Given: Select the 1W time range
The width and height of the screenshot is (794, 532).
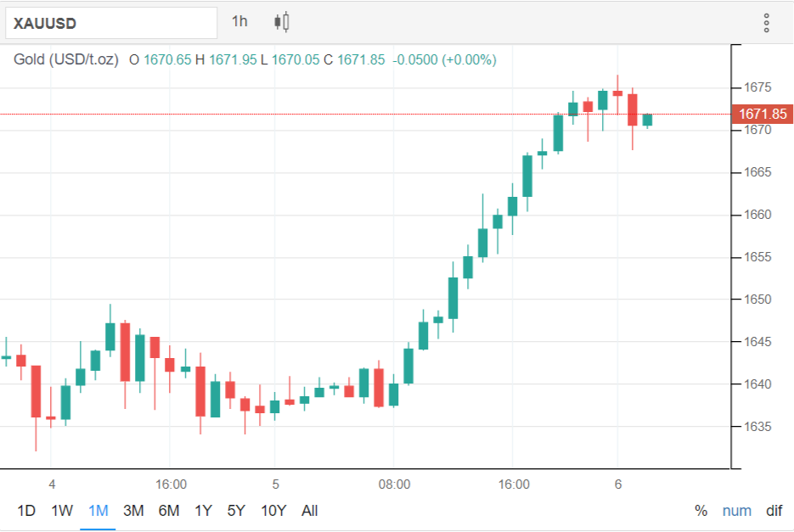Looking at the screenshot, I should click(62, 510).
